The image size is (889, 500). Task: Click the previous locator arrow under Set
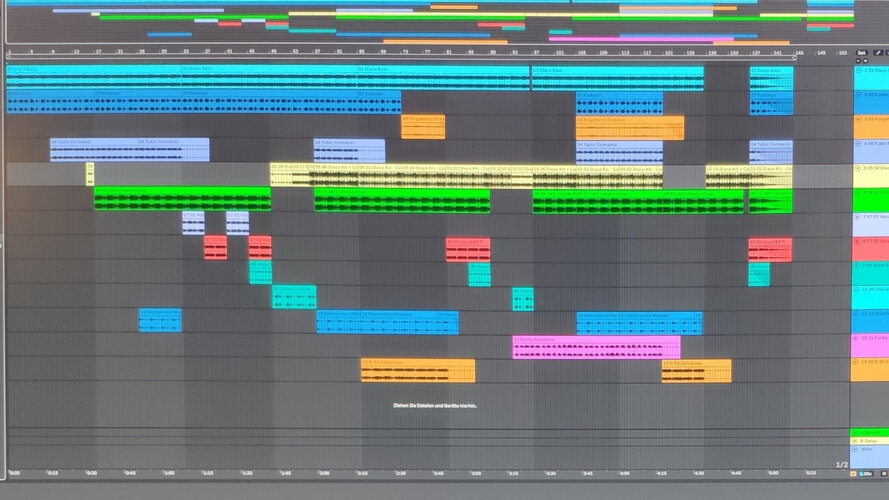(x=858, y=60)
